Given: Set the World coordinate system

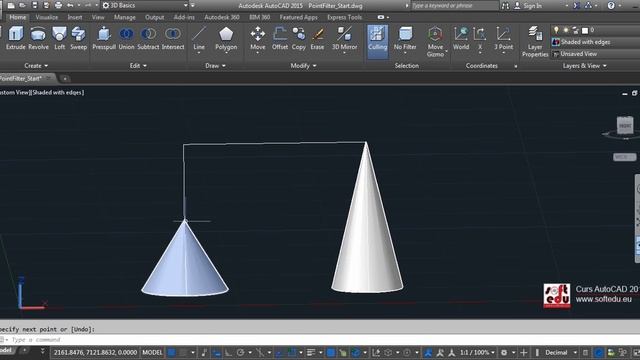Looking at the screenshot, I should tap(461, 39).
